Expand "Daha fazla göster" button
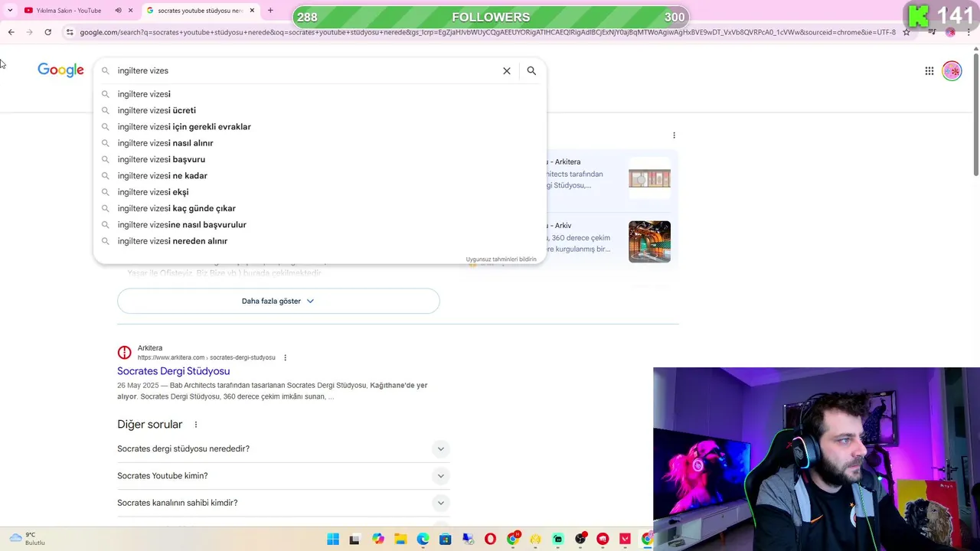Image resolution: width=980 pixels, height=551 pixels. click(x=279, y=301)
